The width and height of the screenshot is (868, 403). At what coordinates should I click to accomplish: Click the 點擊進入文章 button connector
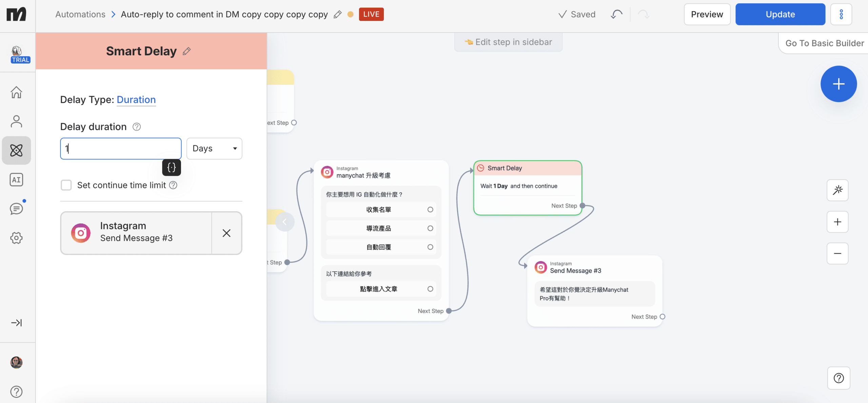pyautogui.click(x=430, y=289)
